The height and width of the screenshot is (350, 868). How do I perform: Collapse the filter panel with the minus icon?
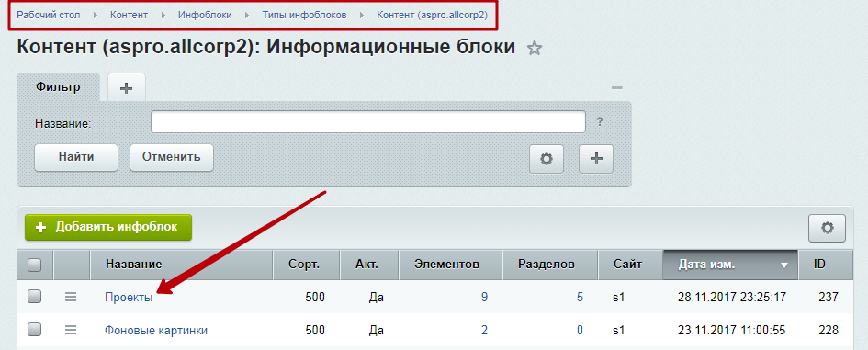click(x=617, y=88)
